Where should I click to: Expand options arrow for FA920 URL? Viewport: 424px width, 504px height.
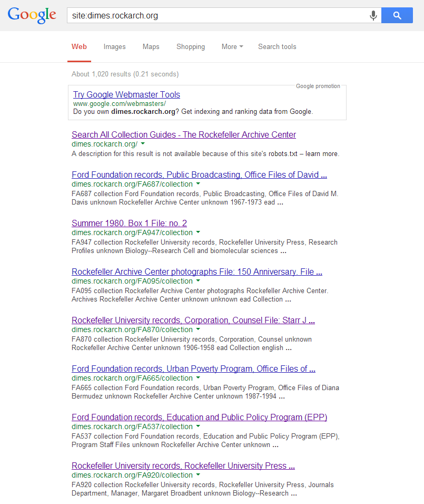[198, 475]
